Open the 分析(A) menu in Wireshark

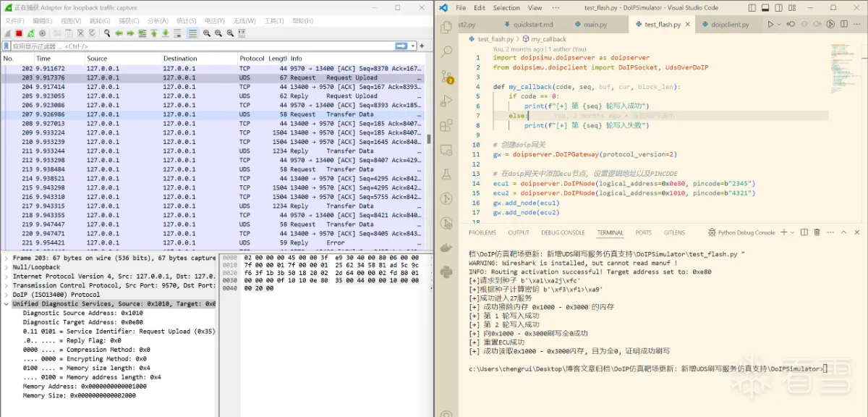pyautogui.click(x=158, y=21)
